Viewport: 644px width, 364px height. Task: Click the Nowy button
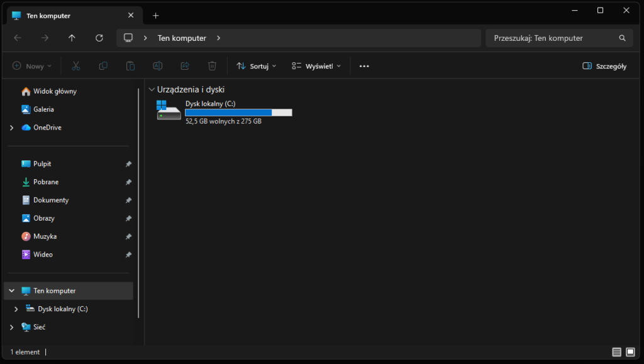pos(29,66)
